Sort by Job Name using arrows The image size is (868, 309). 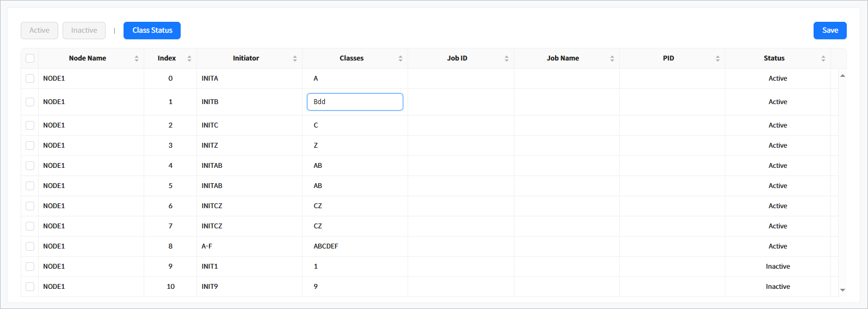coord(612,59)
